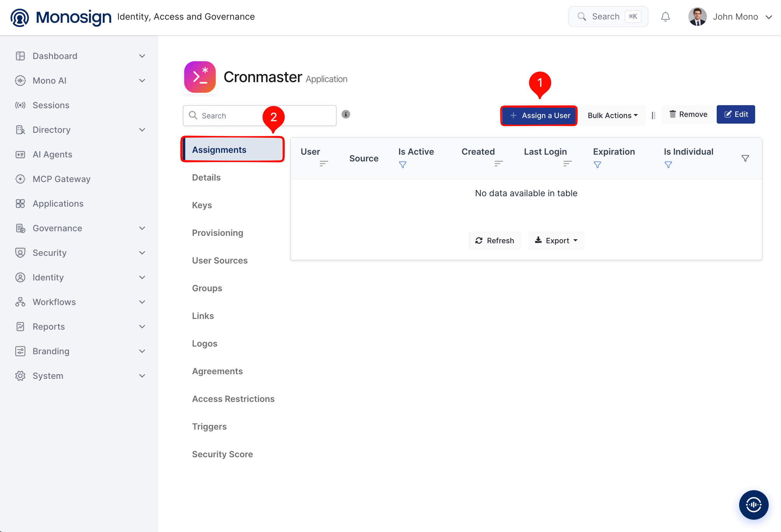The height and width of the screenshot is (532, 781).
Task: Open the Bulk Actions dropdown
Action: tap(612, 115)
